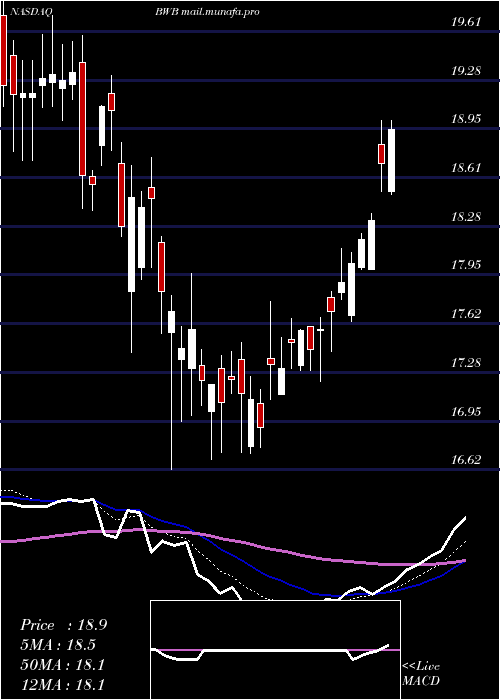Click the 16.62 price axis label
The width and height of the screenshot is (500, 700).
click(x=466, y=459)
